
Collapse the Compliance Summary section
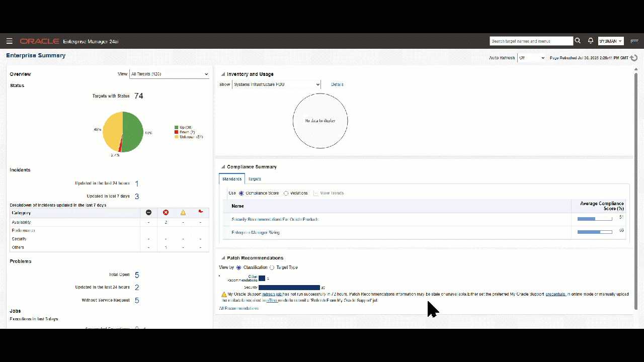click(223, 167)
